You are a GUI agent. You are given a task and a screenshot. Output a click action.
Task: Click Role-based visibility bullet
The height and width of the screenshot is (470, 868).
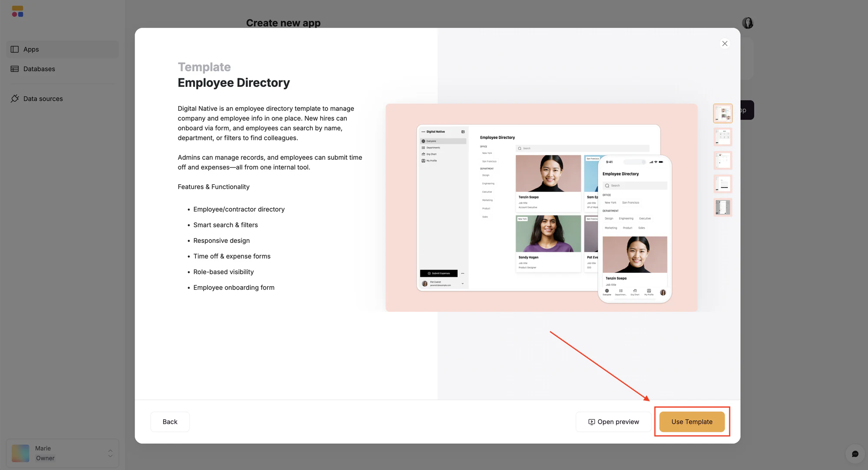[x=224, y=272]
